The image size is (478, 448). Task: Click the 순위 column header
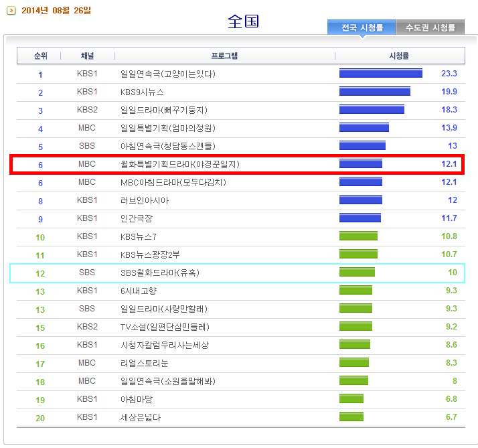pyautogui.click(x=41, y=56)
